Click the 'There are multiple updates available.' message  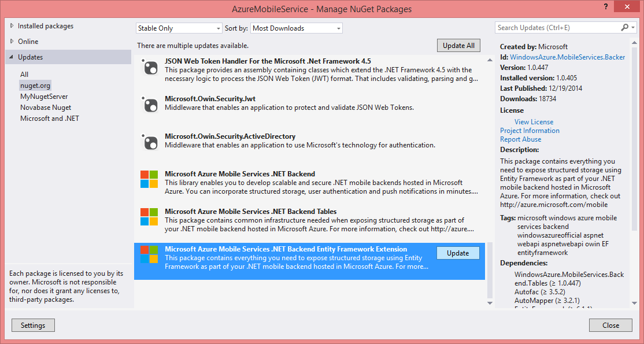pyautogui.click(x=193, y=46)
